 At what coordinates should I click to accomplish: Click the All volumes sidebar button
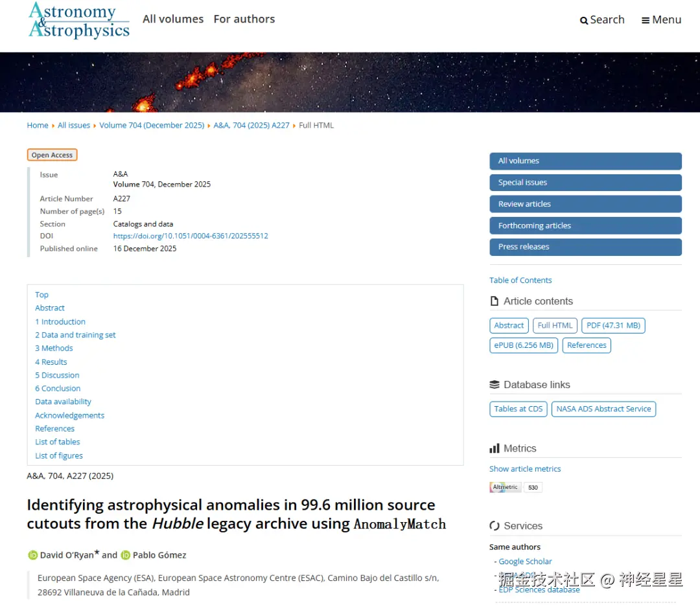click(585, 161)
